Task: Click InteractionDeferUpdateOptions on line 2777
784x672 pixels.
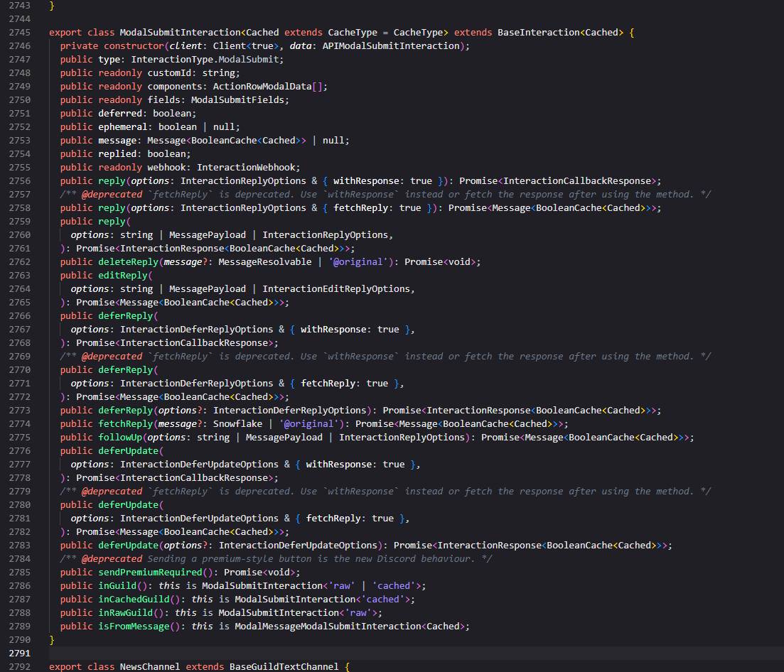Action: pyautogui.click(x=199, y=464)
